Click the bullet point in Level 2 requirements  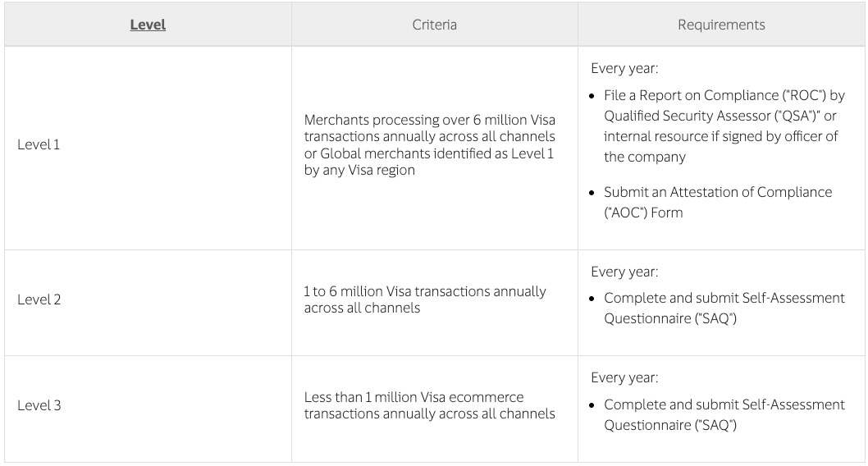pos(592,299)
